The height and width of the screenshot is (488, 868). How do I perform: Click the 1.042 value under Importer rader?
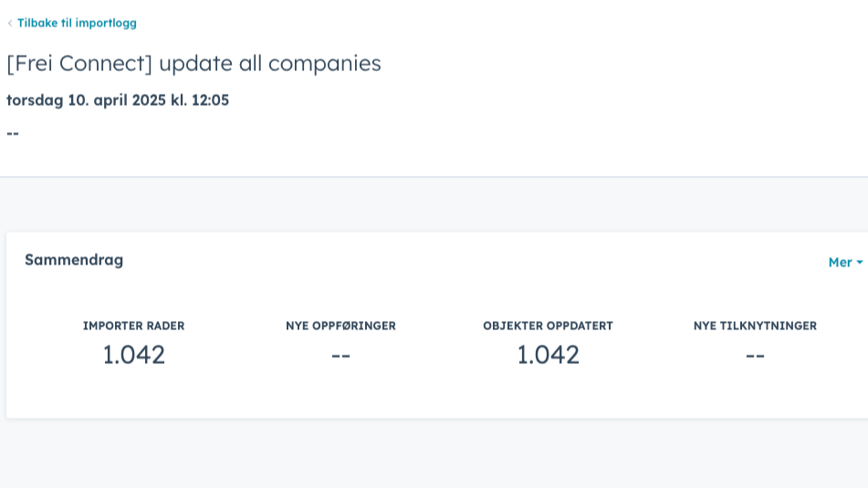(133, 354)
